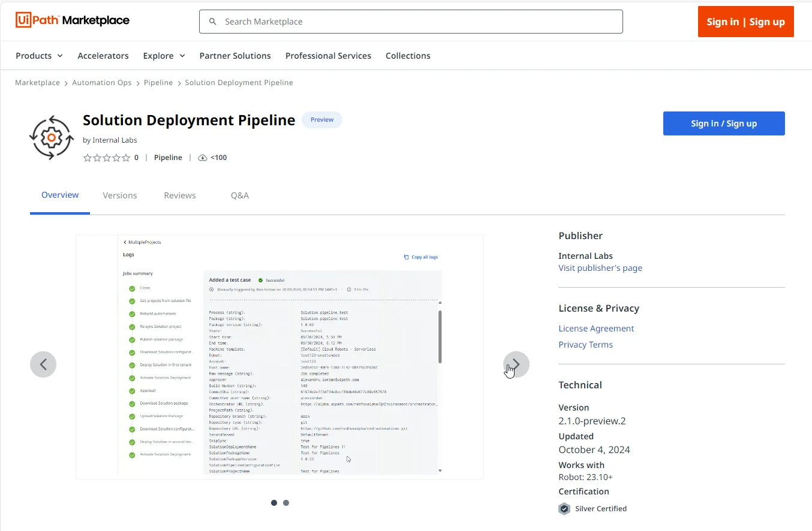This screenshot has width=812, height=531.
Task: Advance the carousel with the right arrow
Action: (x=516, y=364)
